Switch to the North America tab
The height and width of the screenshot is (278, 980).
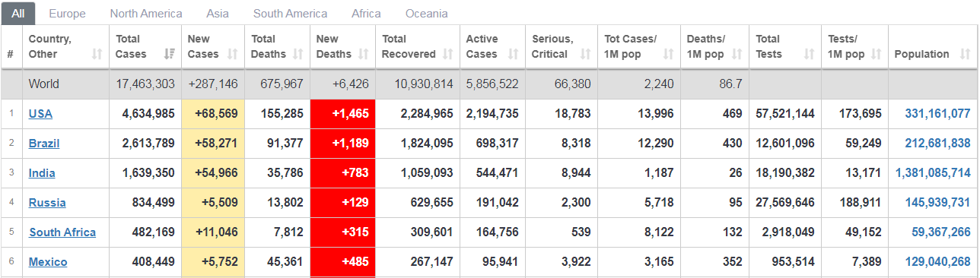pos(146,14)
